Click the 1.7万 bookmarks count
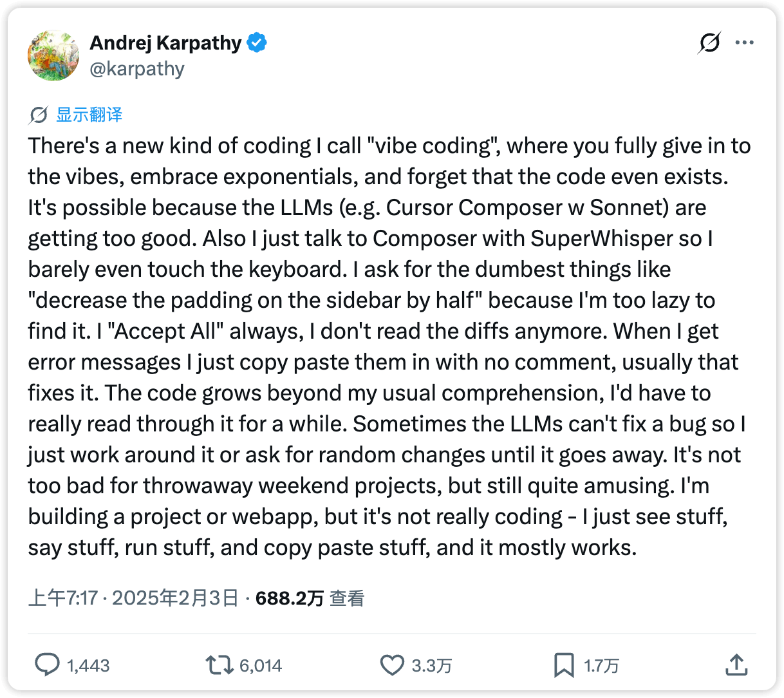This screenshot has width=784, height=698. click(601, 666)
